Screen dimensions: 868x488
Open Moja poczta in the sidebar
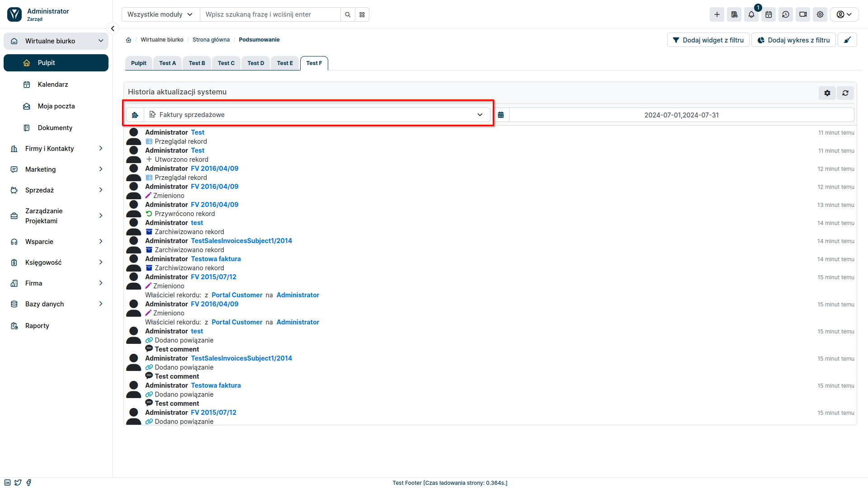[x=56, y=106]
